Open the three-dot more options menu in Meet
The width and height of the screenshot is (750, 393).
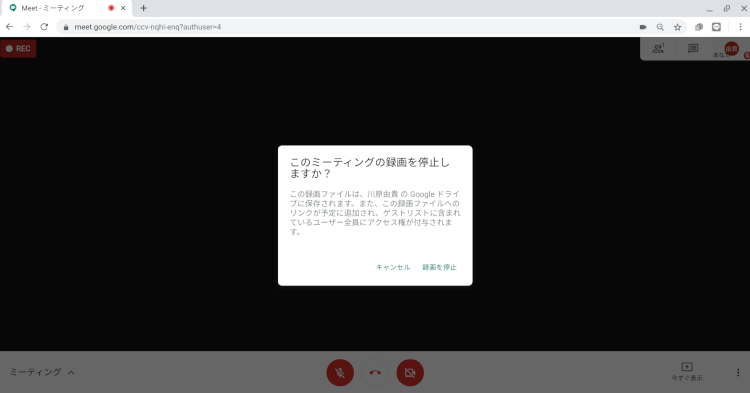(x=738, y=372)
